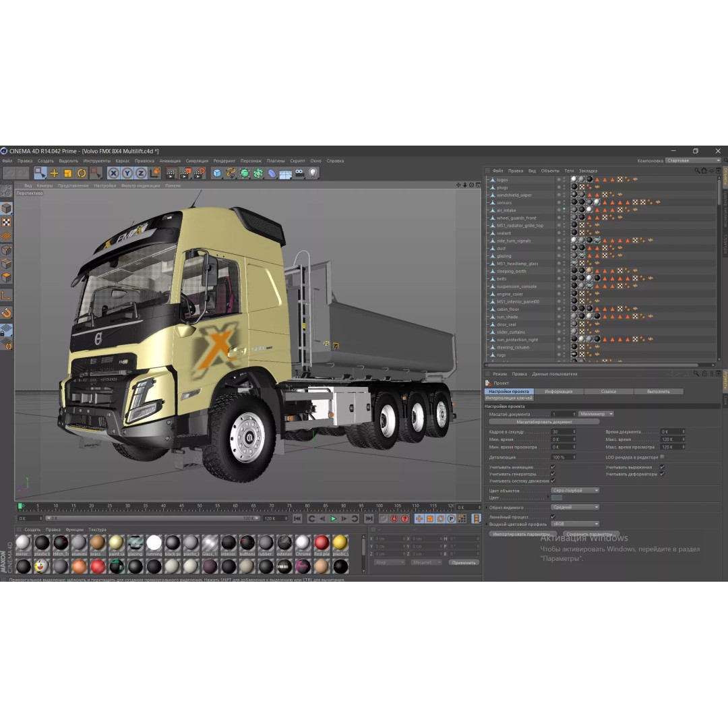Viewport: 728px width, 728px height.
Task: Open the Интерполяция ключей tab
Action: [x=509, y=398]
